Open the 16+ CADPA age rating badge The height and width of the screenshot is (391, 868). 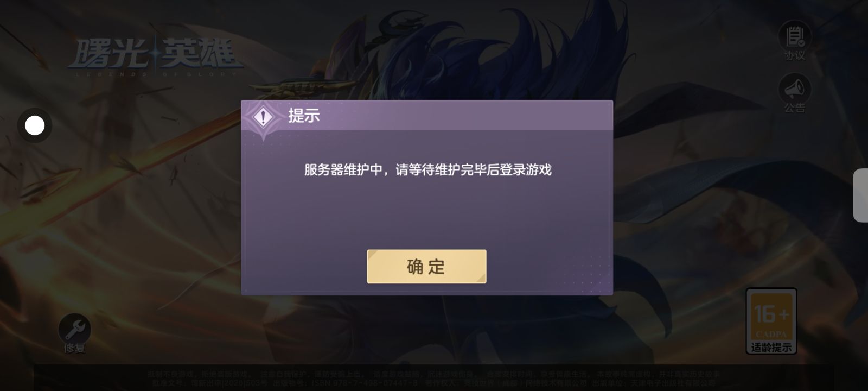(x=771, y=320)
